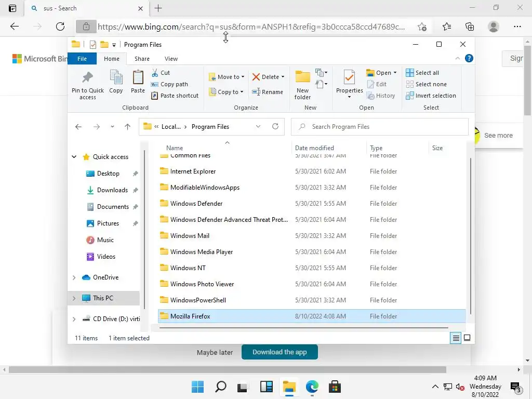Go up one folder level

[127, 127]
